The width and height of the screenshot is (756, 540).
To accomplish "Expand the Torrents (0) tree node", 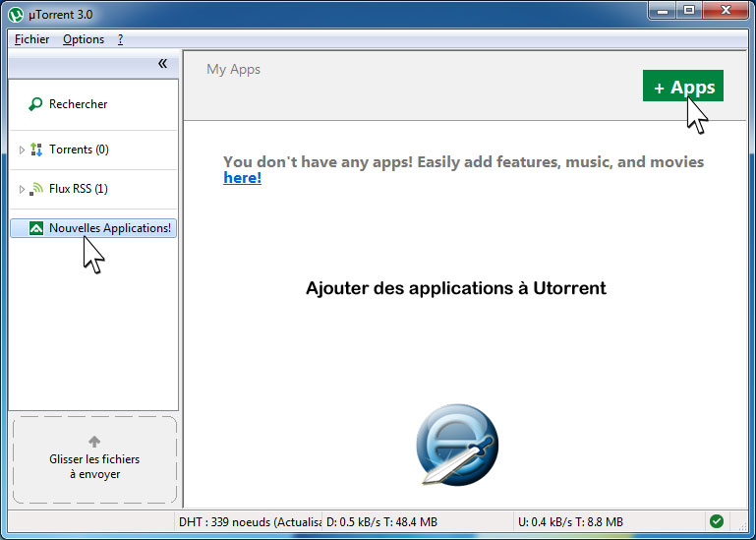I will (x=22, y=150).
